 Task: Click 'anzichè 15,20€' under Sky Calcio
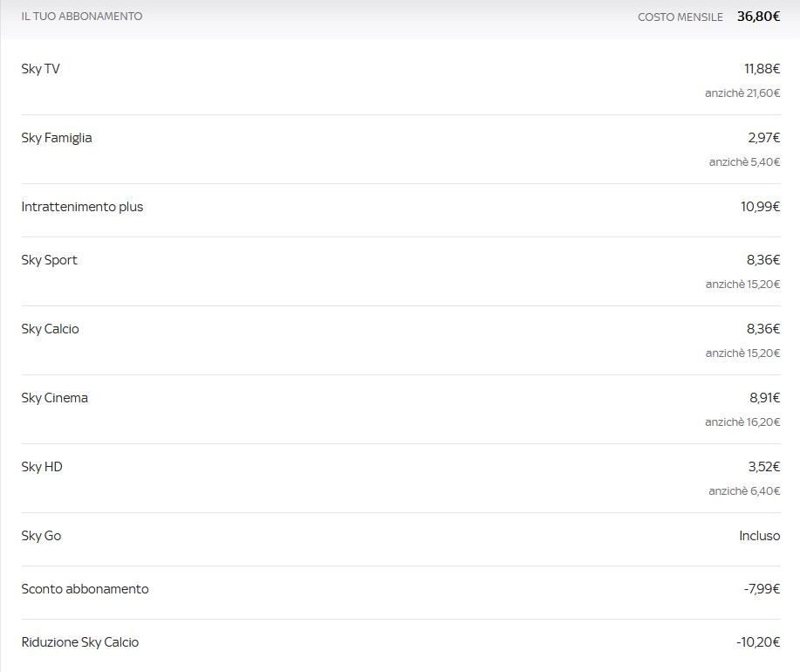pyautogui.click(x=743, y=353)
